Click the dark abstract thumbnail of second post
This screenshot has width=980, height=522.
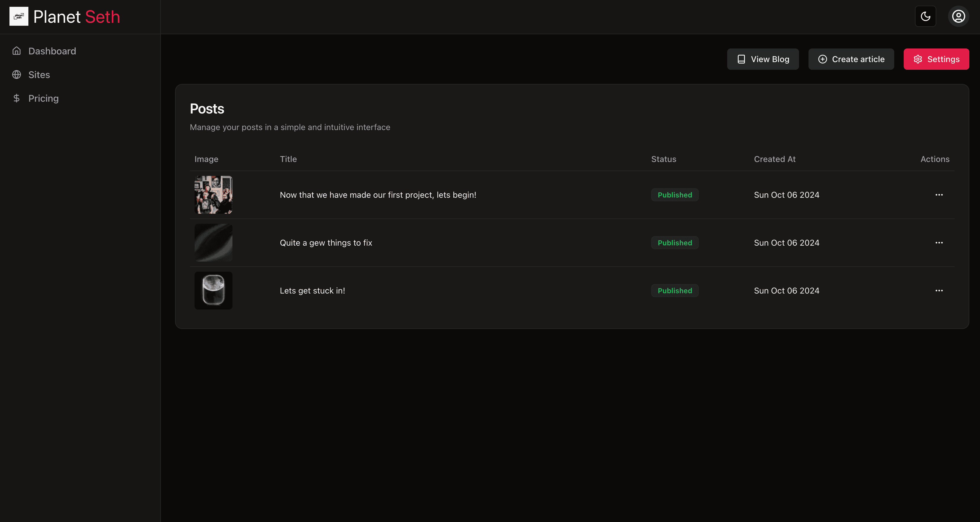tap(214, 243)
